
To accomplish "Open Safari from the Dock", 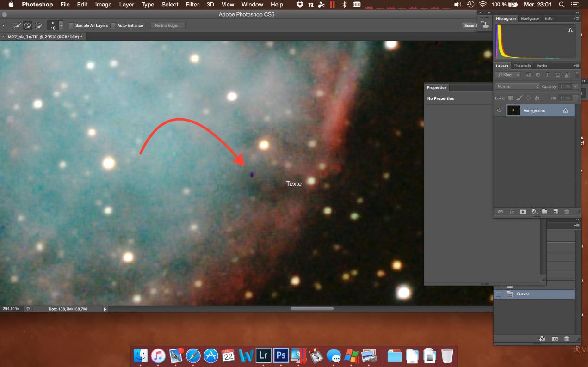I will [193, 355].
